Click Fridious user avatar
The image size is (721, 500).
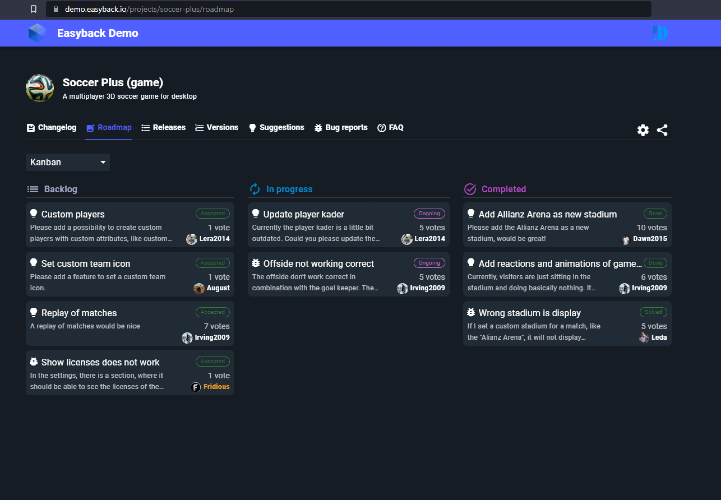[196, 387]
